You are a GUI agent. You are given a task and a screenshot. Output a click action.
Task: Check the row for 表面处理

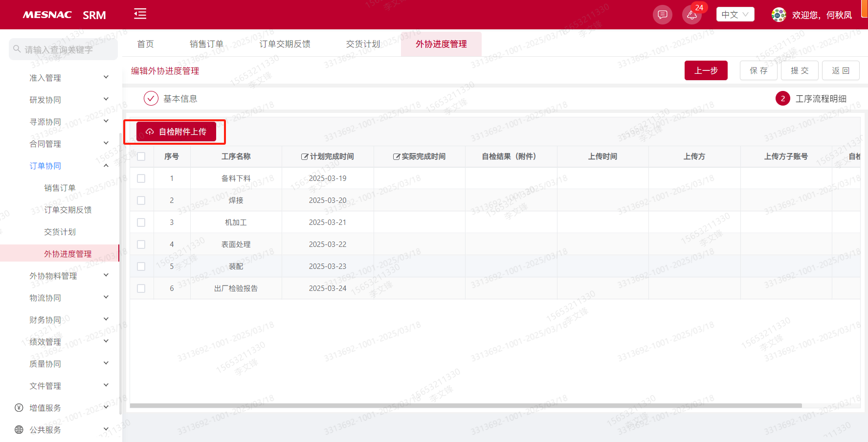(141, 244)
